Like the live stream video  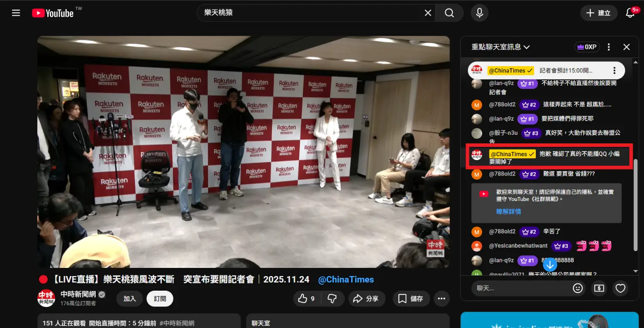coord(308,299)
